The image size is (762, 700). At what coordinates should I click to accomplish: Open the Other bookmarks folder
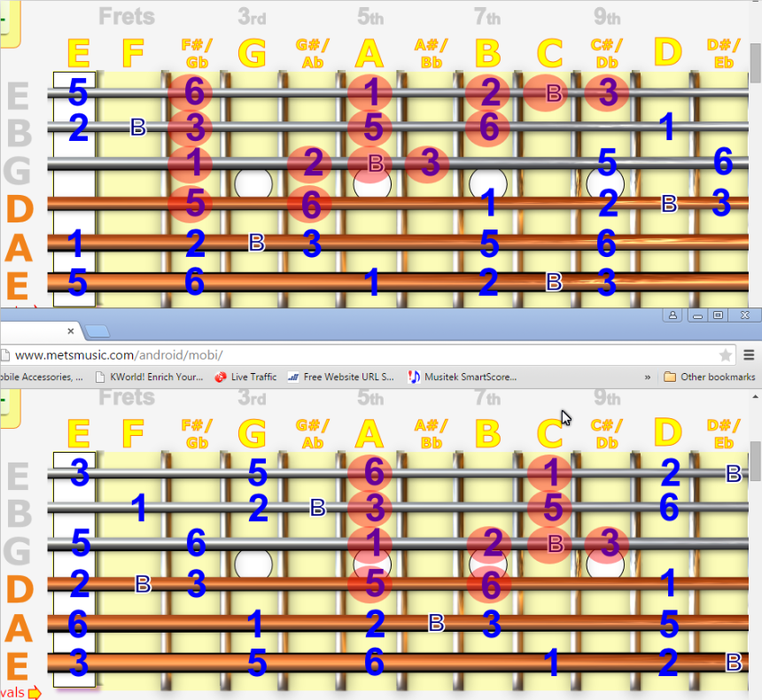[x=709, y=377]
